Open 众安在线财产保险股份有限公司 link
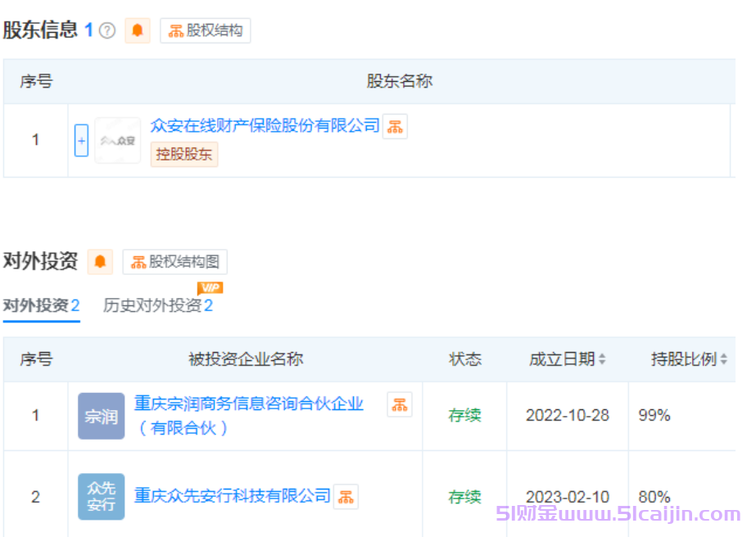This screenshot has height=537, width=756. point(265,126)
